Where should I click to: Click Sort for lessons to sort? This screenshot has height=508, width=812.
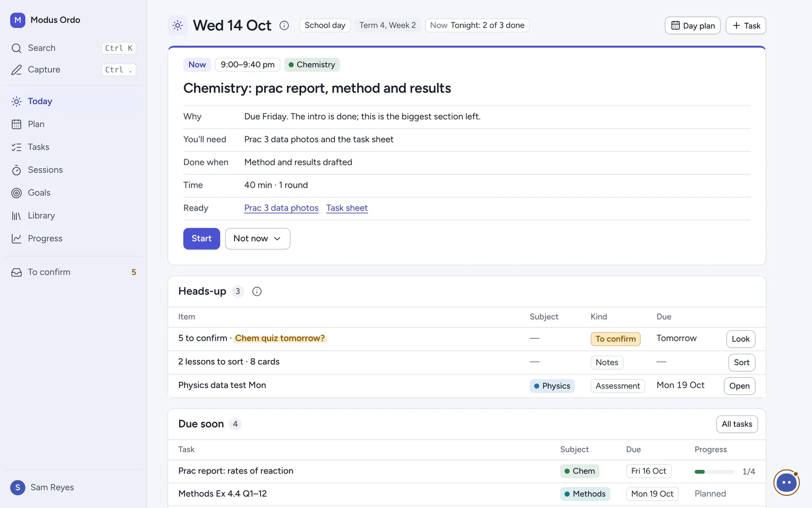tap(741, 362)
